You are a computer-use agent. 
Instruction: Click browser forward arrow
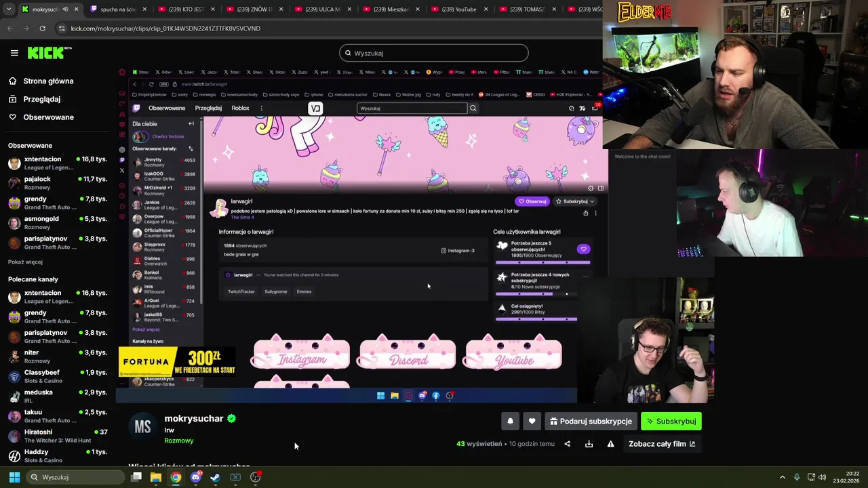pyautogui.click(x=26, y=28)
